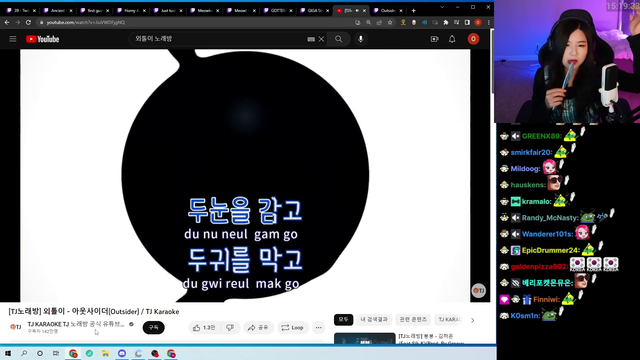Bookmark this page with star icon

coord(390,22)
